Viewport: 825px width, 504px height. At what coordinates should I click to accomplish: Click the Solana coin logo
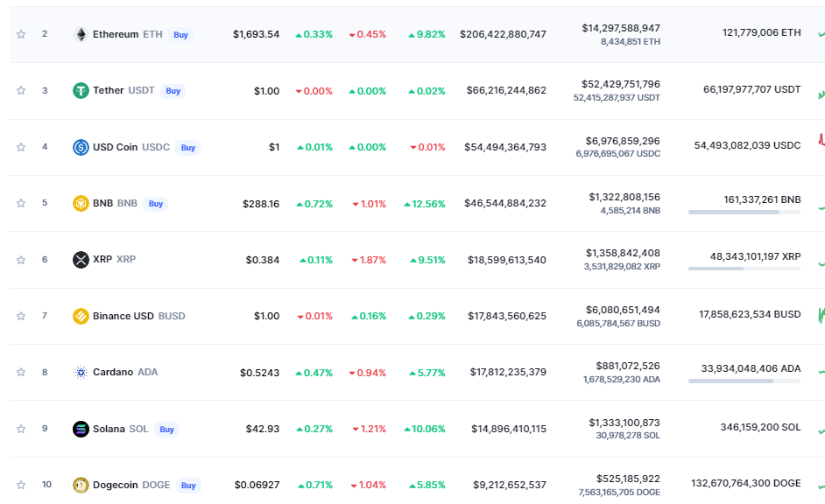81,429
